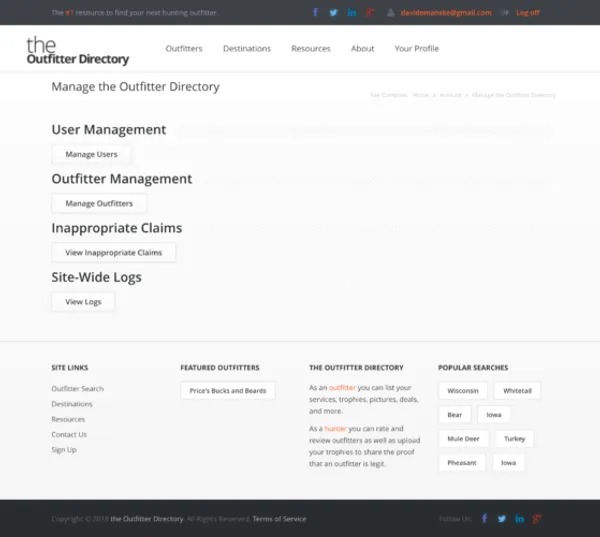Screen dimensions: 600x537
Task: Click the View Inappropriate Claims button
Action: (114, 253)
